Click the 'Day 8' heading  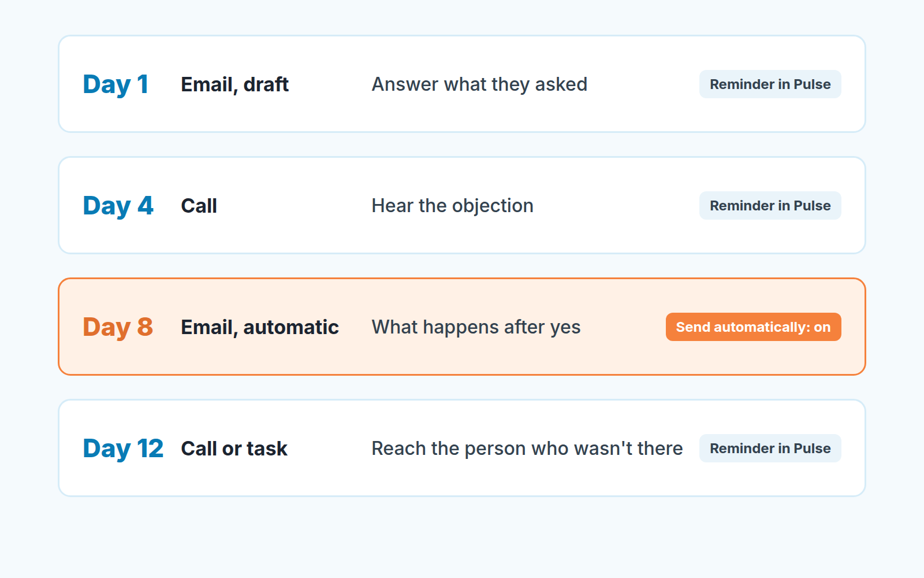point(118,327)
